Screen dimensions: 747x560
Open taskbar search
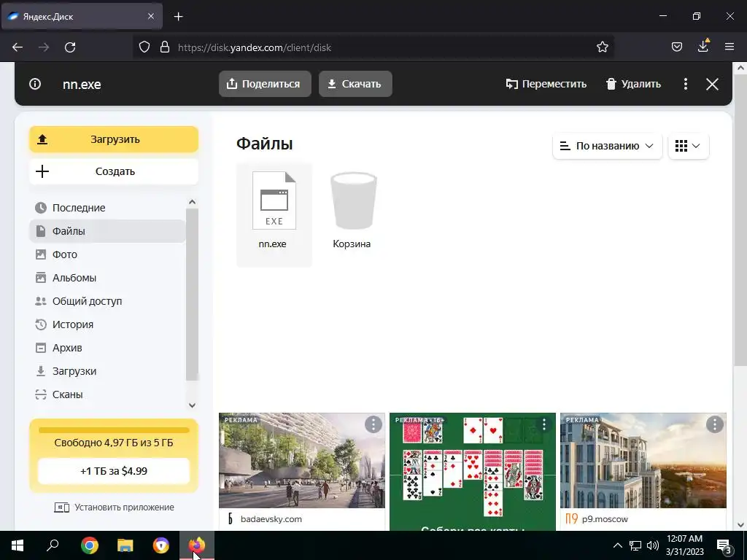pyautogui.click(x=53, y=545)
